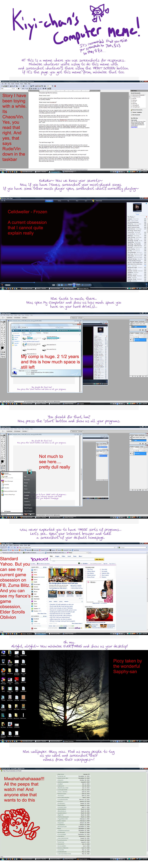Viewport: 148px width, 868px height.
Task: Click the Web Search button on Yahoo
Action: [x=100, y=559]
